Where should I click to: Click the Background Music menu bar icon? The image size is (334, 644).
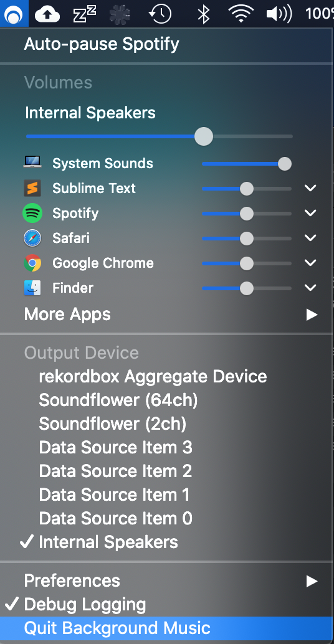14,14
